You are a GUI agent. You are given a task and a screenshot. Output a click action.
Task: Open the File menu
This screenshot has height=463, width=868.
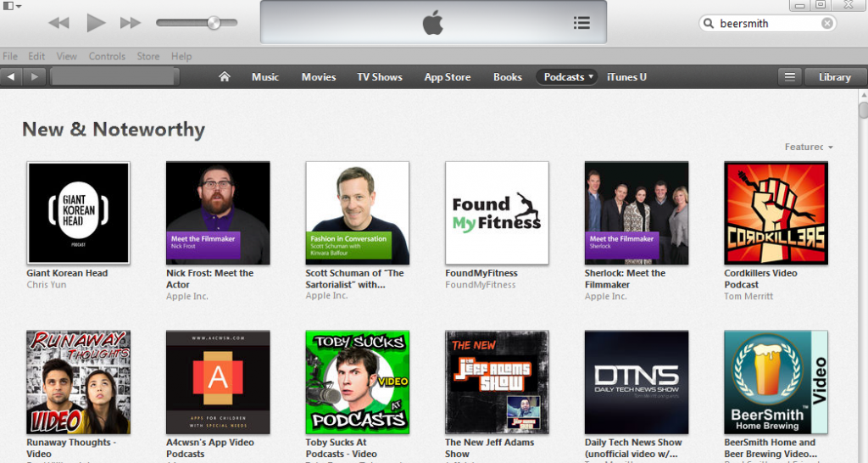tap(10, 56)
